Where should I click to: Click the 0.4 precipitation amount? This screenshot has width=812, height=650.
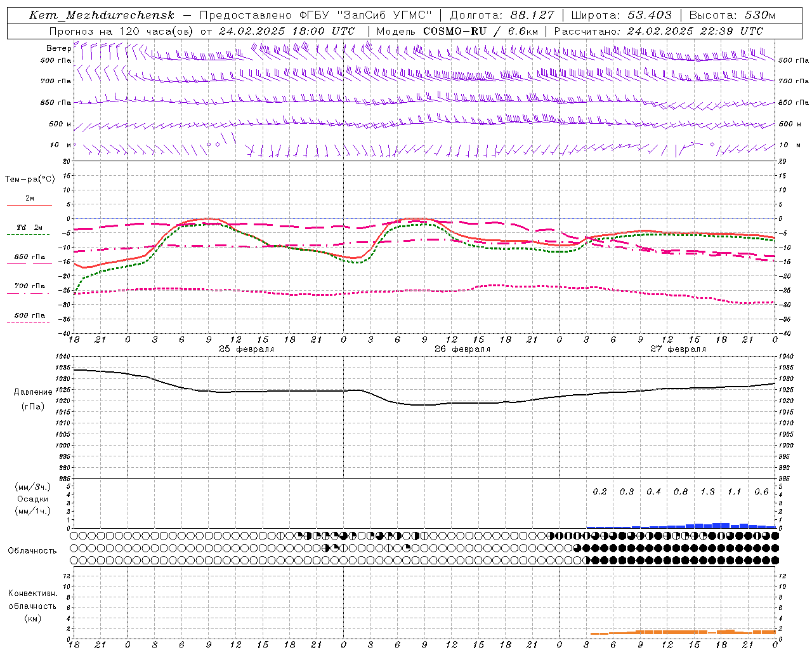[x=653, y=492]
